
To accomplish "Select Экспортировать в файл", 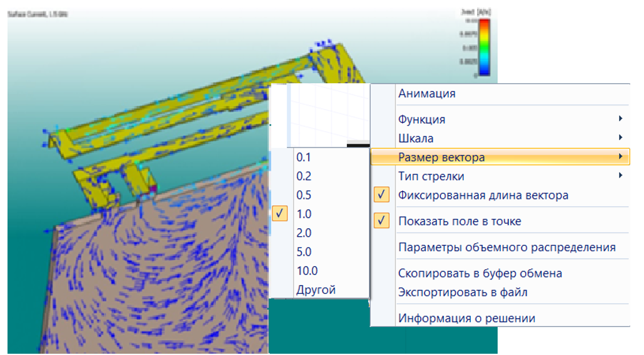I will pyautogui.click(x=472, y=292).
